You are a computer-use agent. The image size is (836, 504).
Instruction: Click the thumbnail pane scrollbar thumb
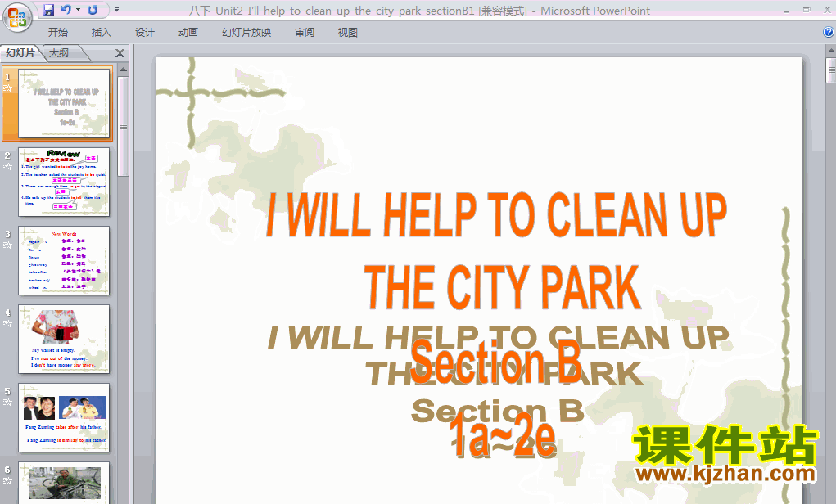click(x=123, y=126)
